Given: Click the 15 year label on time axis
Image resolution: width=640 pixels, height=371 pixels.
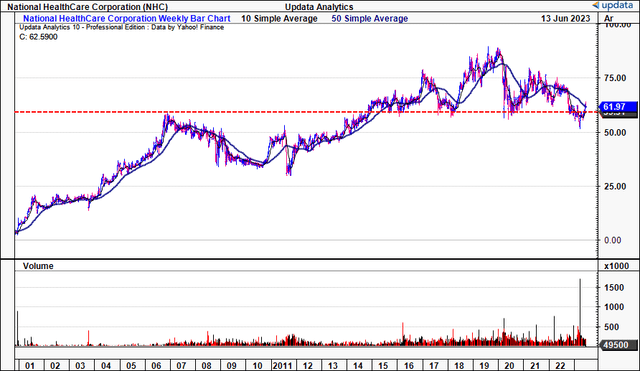Looking at the screenshot, I should (x=383, y=365).
